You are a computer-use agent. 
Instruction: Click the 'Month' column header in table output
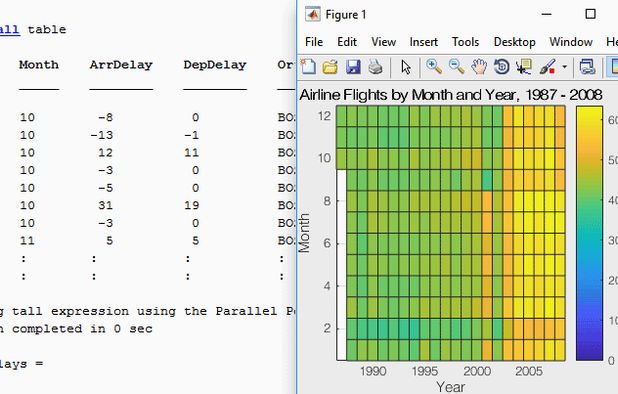39,65
